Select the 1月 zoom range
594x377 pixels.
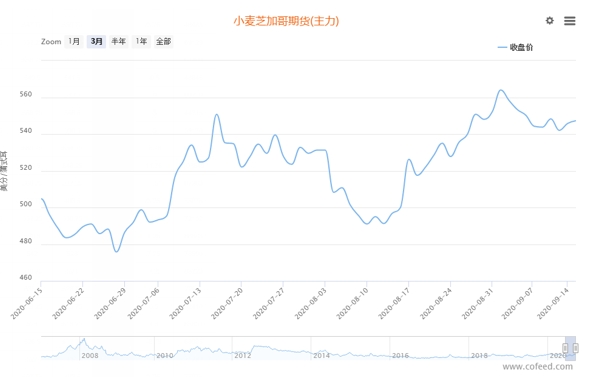pyautogui.click(x=74, y=41)
